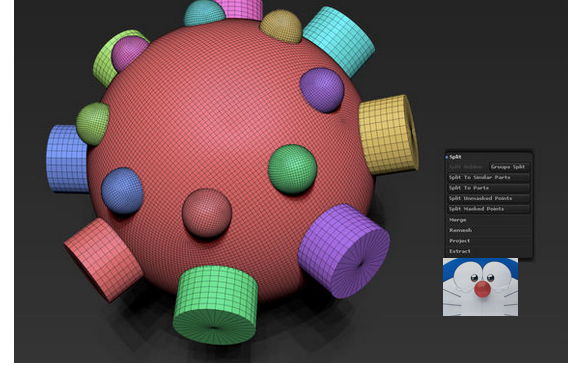Click the green hemisphere on the red sphere
568x366 pixels.
(x=293, y=169)
